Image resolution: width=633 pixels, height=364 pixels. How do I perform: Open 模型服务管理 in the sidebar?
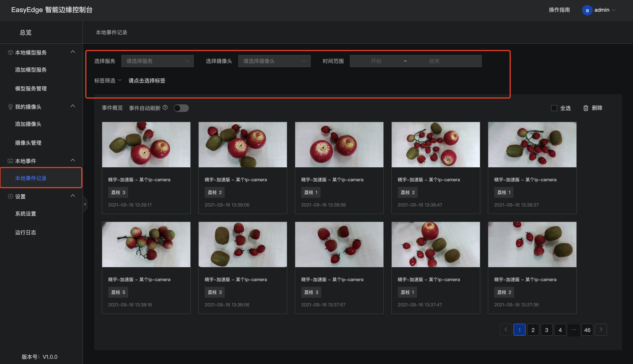click(31, 89)
